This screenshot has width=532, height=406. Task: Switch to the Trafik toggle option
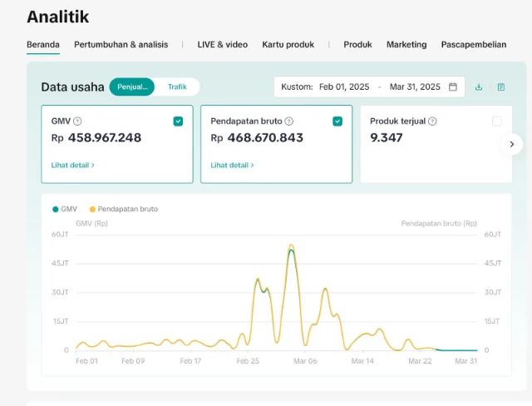177,87
